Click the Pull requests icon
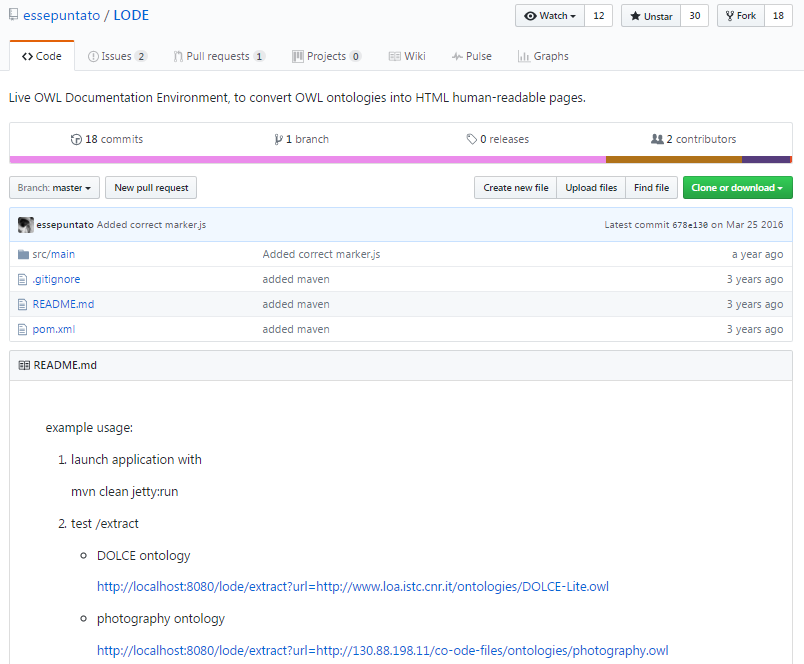The height and width of the screenshot is (664, 804). tap(178, 56)
